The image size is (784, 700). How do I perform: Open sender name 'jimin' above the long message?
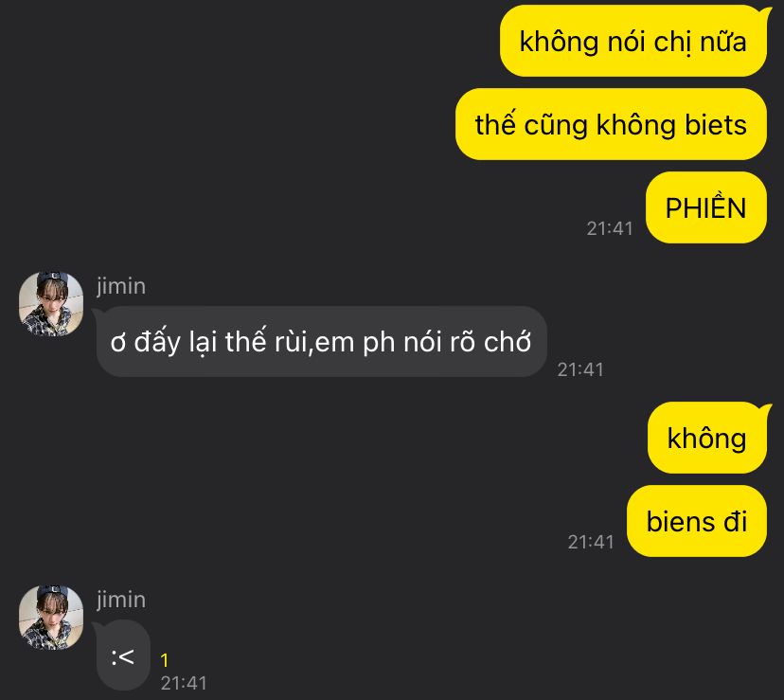121,286
